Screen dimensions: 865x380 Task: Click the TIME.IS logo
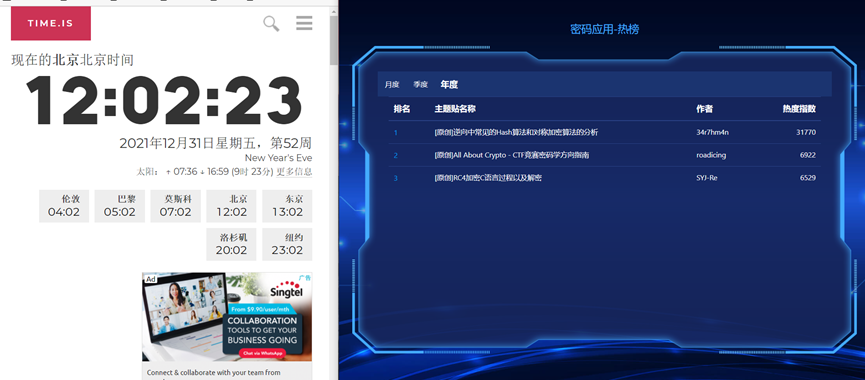point(51,24)
